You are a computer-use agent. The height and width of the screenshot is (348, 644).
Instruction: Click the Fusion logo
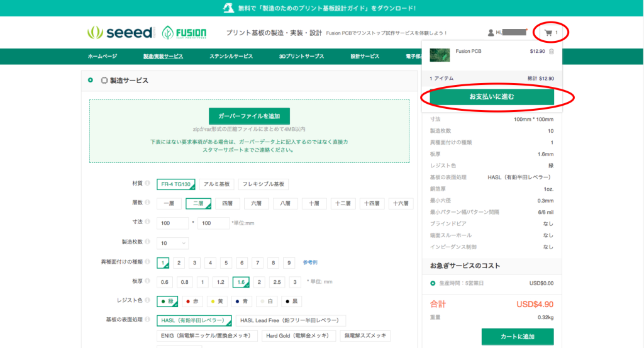point(189,33)
